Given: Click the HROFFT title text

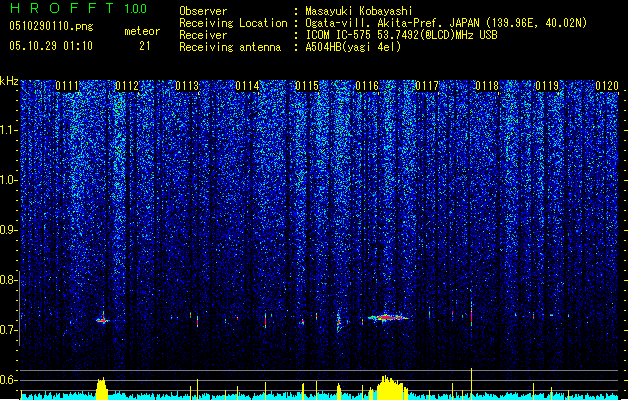Looking at the screenshot, I should [62, 9].
